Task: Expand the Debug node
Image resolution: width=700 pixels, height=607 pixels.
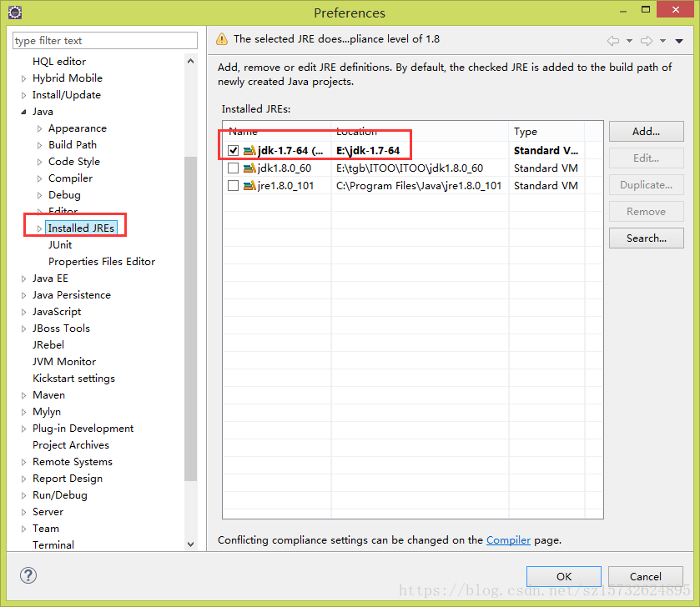Action: (39, 195)
